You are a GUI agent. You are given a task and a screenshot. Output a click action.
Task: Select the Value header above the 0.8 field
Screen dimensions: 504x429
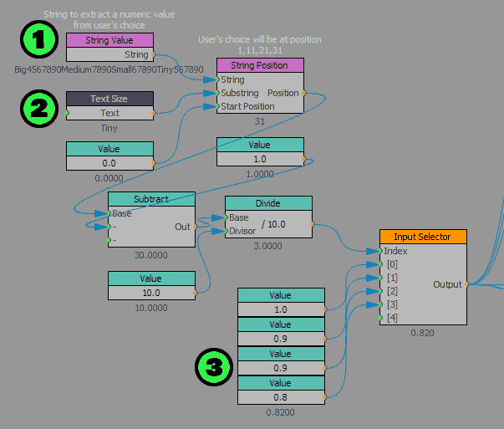[281, 383]
